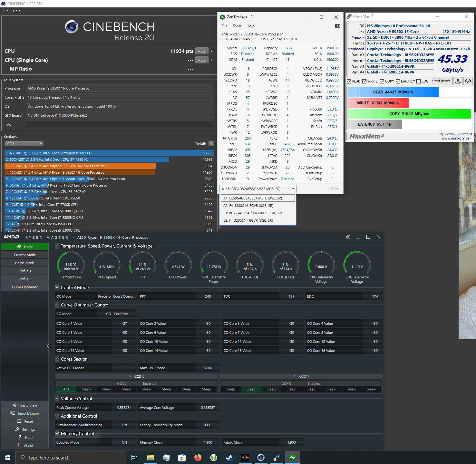Click the MaxxMem speedometer icon
The image size is (476, 464).
point(468,81)
